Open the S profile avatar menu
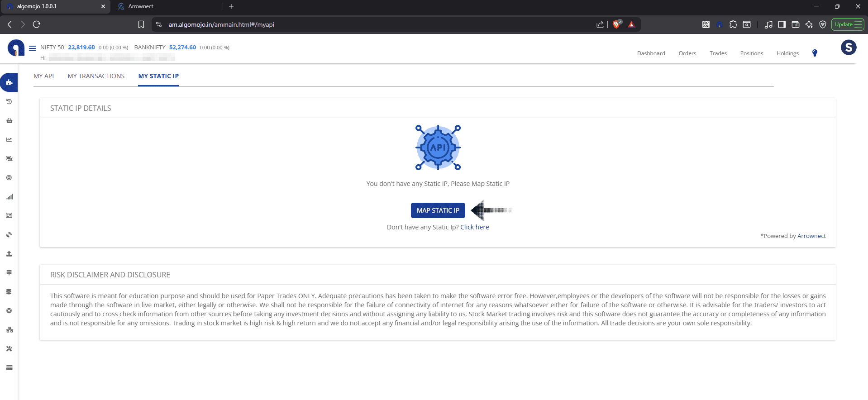The image size is (868, 400). pyautogui.click(x=848, y=48)
